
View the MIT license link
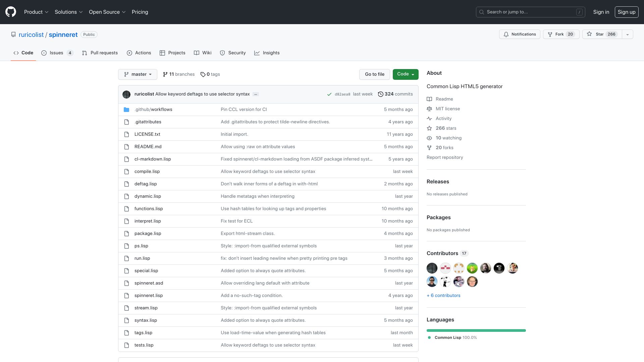(x=443, y=109)
